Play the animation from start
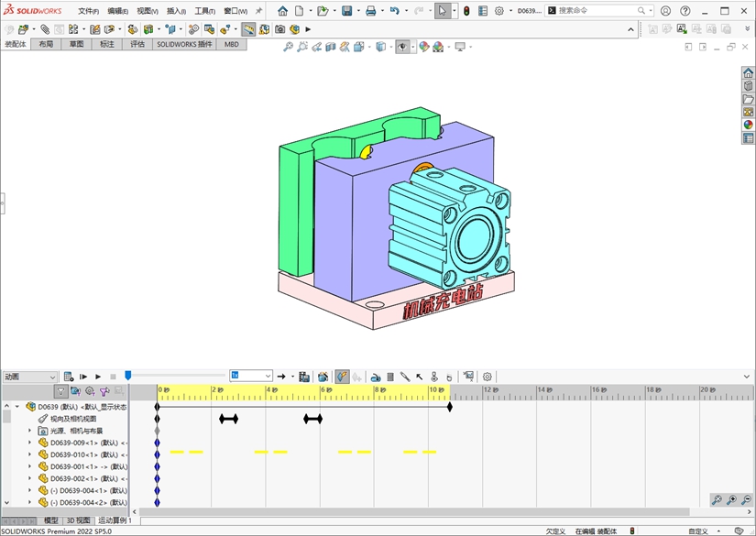This screenshot has width=756, height=536. pos(83,377)
